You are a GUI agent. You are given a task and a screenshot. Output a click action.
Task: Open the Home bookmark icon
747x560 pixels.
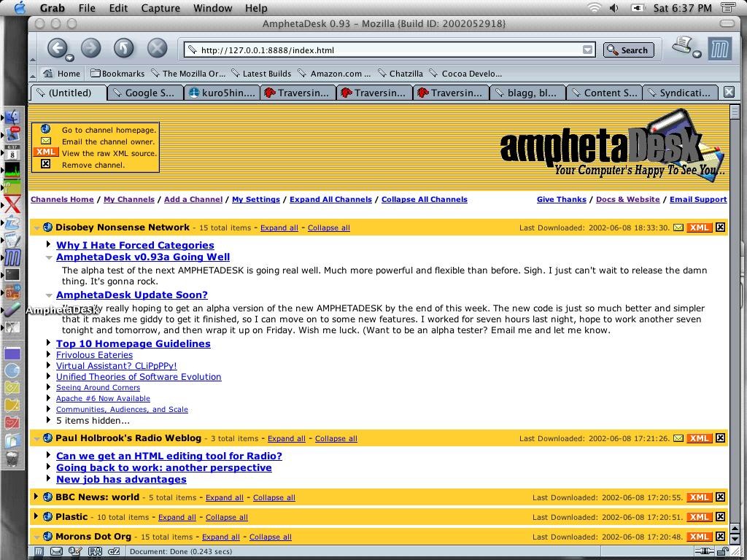48,74
